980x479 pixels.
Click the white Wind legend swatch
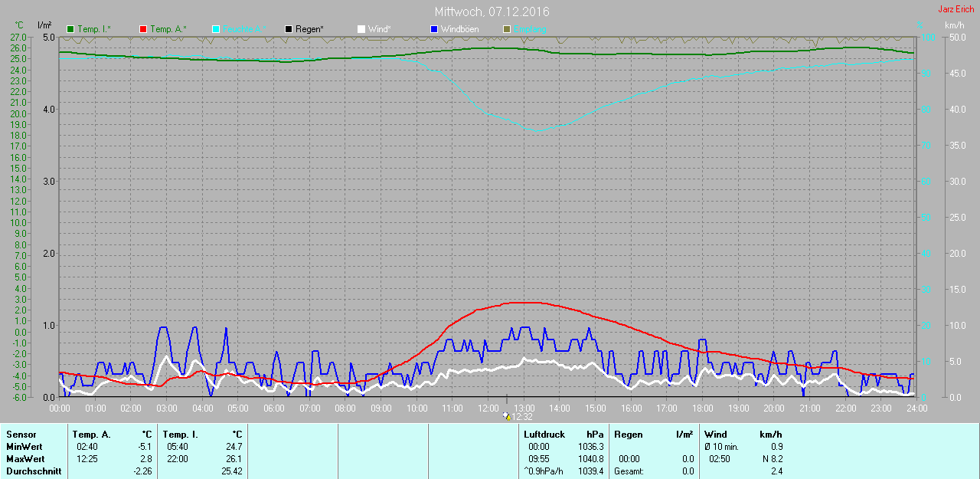click(361, 29)
